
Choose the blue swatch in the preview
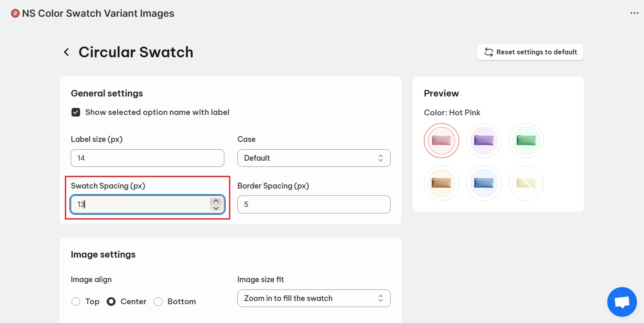tap(484, 183)
